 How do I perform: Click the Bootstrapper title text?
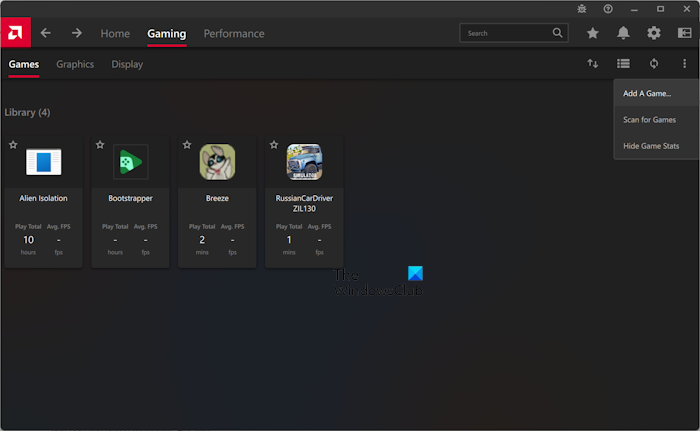click(x=130, y=198)
